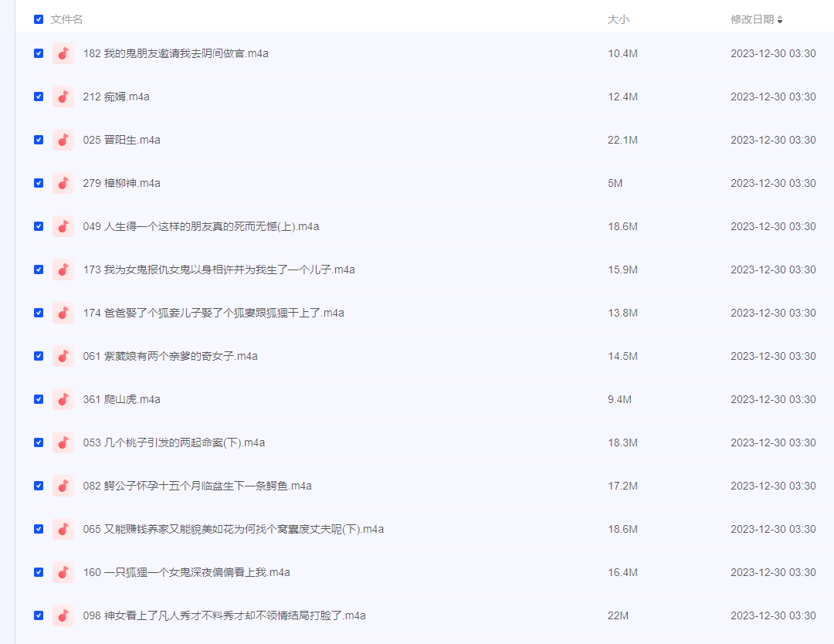Click the music icon beside 361 爬山虎.m4a
This screenshot has height=644, width=834.
[63, 399]
